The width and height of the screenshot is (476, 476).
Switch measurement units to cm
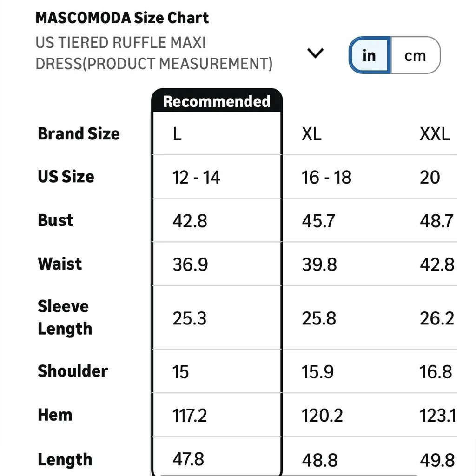(415, 55)
